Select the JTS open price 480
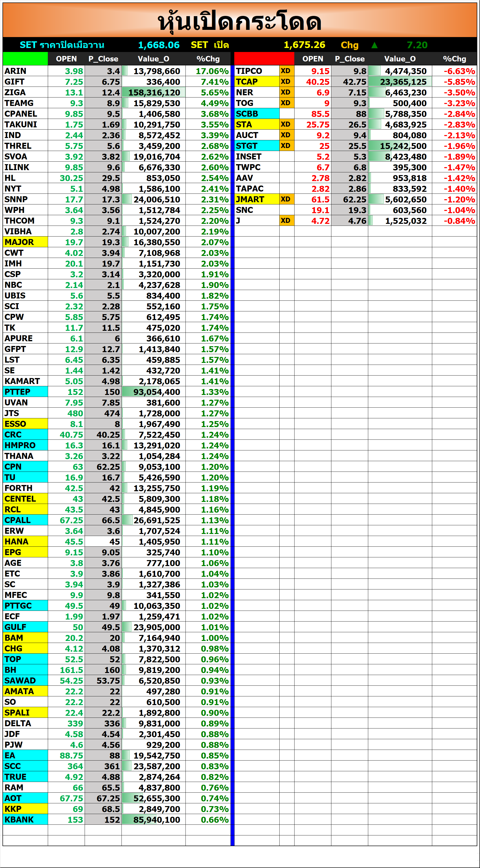This screenshot has height=868, width=480. [66, 413]
